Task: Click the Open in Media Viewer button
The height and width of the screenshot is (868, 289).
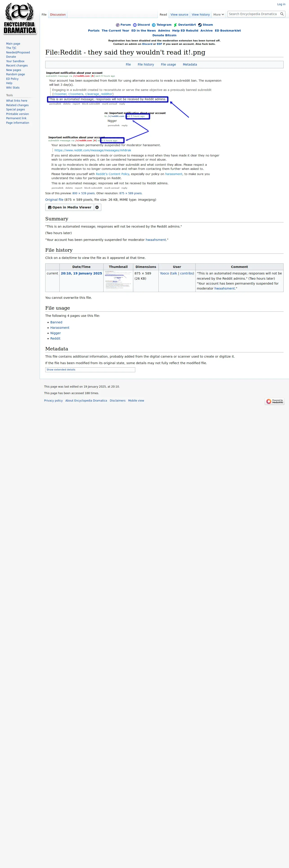Action: 69,208
